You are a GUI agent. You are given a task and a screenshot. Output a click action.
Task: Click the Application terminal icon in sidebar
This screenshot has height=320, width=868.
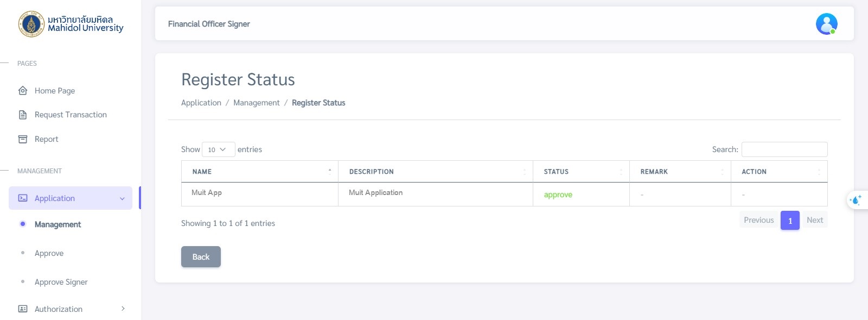point(23,198)
